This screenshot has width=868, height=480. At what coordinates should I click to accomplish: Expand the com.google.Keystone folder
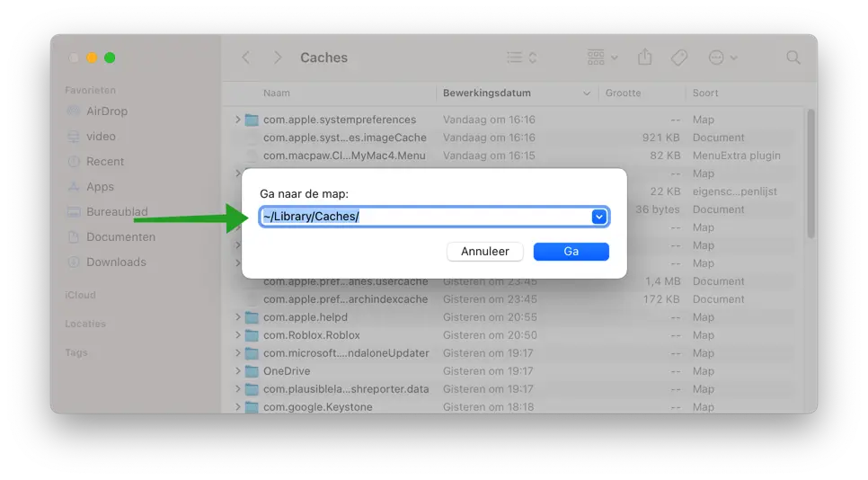237,407
